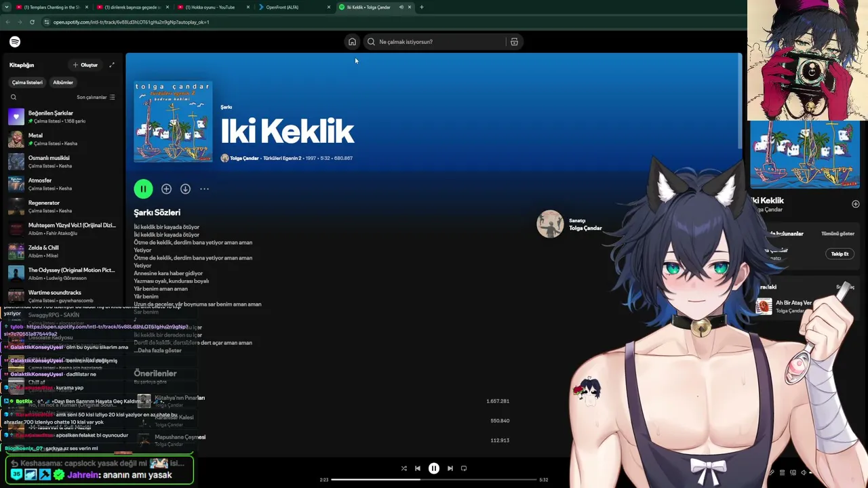Play the Mapushane Çeşmesi recommended track

coord(144,440)
